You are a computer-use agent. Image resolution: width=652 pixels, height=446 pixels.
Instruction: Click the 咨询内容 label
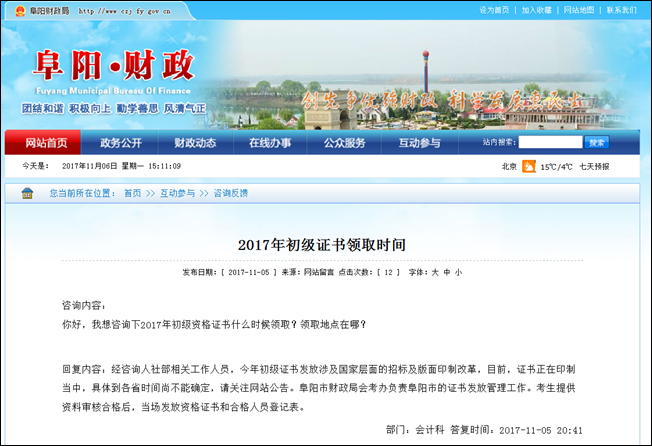[x=84, y=306]
